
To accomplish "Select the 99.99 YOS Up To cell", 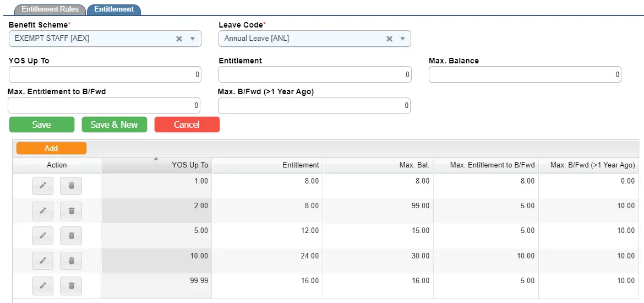I will [156, 286].
